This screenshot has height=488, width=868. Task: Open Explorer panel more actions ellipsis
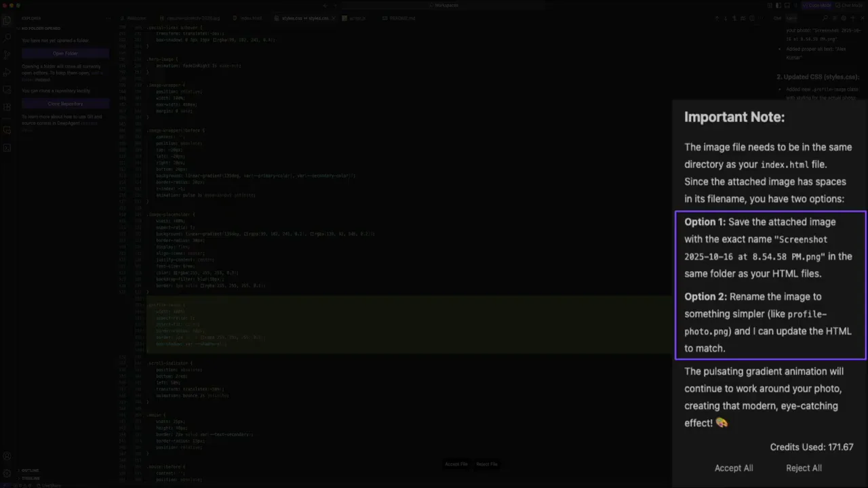[x=108, y=18]
